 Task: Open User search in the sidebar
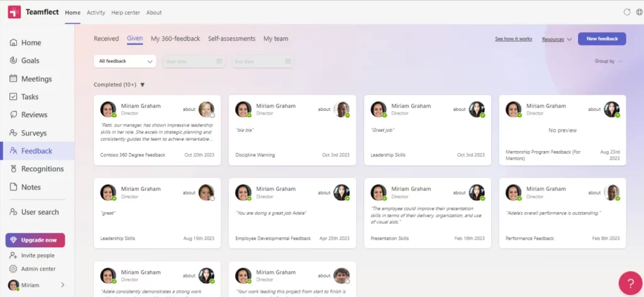pos(34,212)
